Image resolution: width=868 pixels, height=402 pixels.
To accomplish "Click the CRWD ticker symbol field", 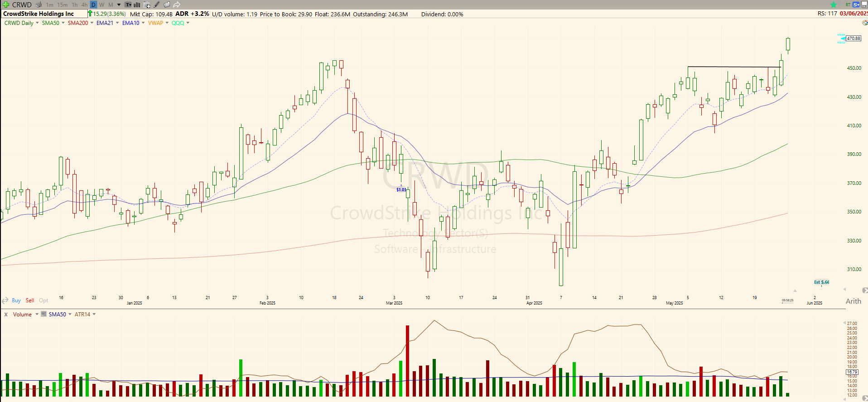I will point(21,5).
